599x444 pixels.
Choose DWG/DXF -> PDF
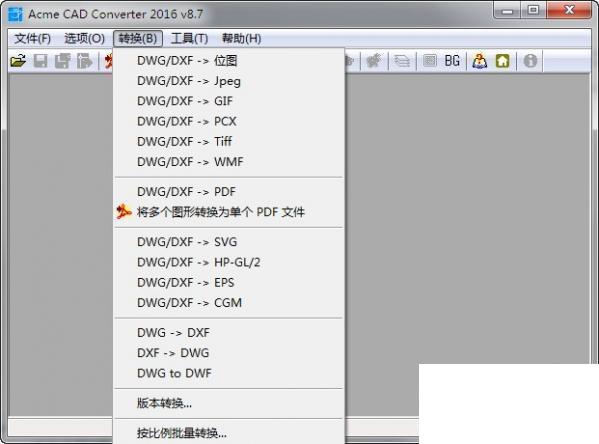tap(229, 191)
